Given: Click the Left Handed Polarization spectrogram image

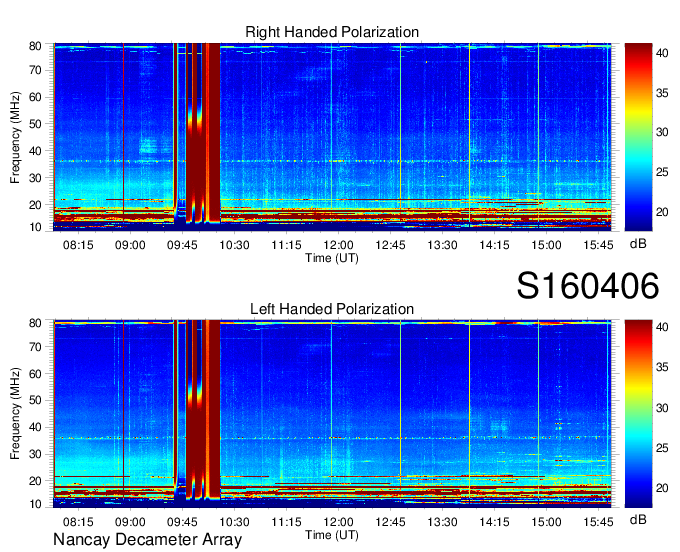Looking at the screenshot, I should [332, 414].
